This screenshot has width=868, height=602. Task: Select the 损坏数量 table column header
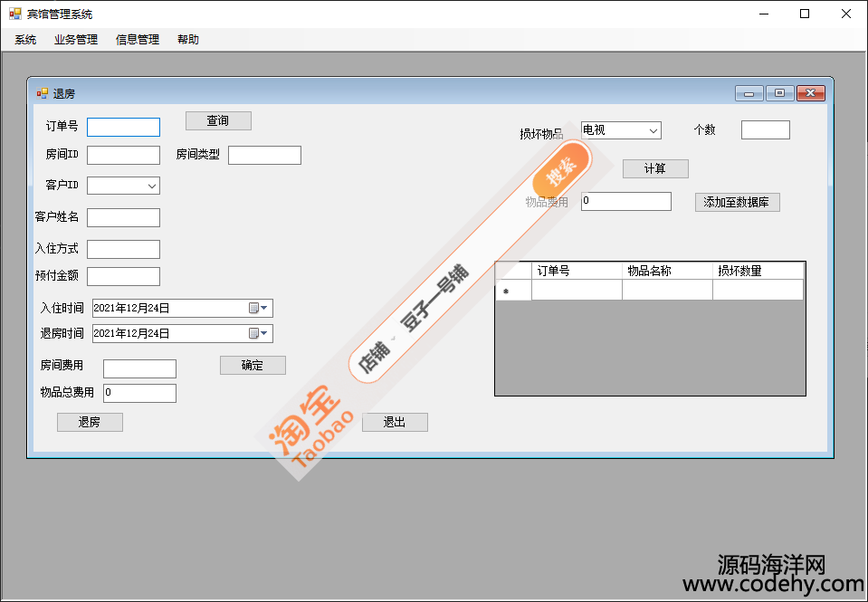click(x=758, y=271)
